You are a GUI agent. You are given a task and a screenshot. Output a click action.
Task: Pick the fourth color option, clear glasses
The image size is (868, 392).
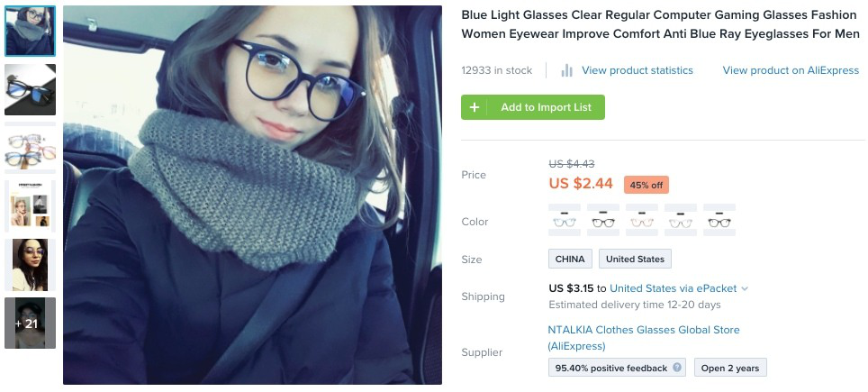(681, 221)
